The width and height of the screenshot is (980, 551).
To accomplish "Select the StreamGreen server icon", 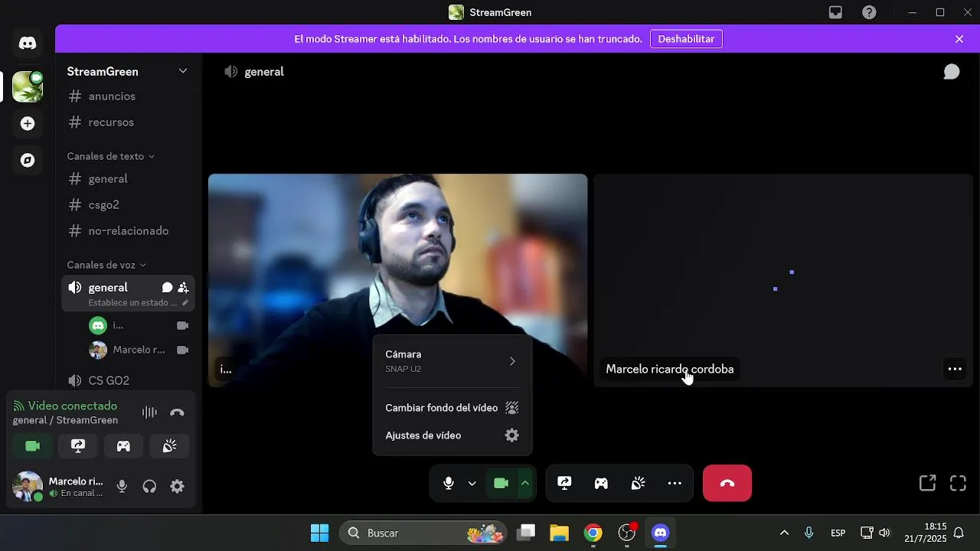I will 28,86.
